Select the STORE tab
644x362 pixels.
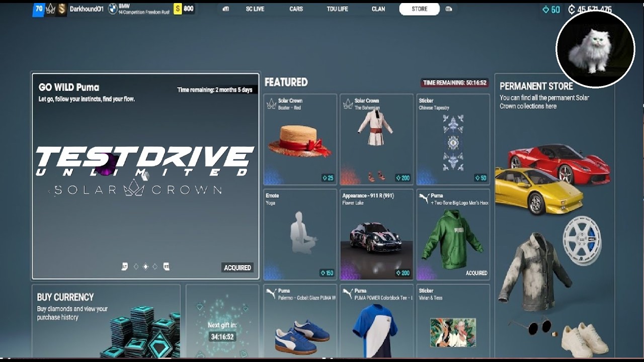click(x=420, y=9)
